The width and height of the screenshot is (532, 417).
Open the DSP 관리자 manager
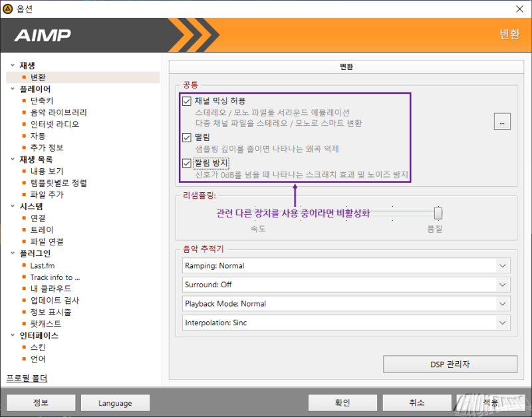tap(450, 364)
